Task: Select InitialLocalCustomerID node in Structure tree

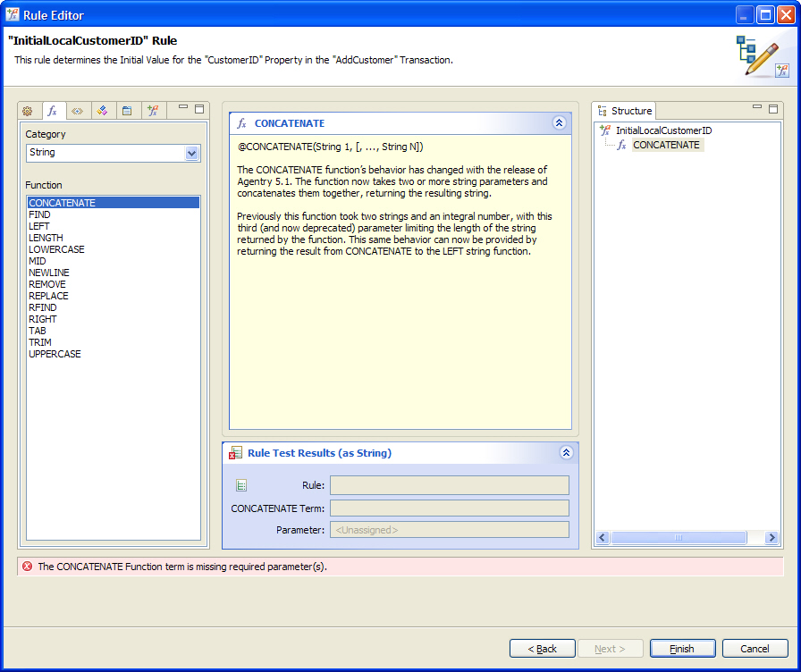Action: point(663,130)
